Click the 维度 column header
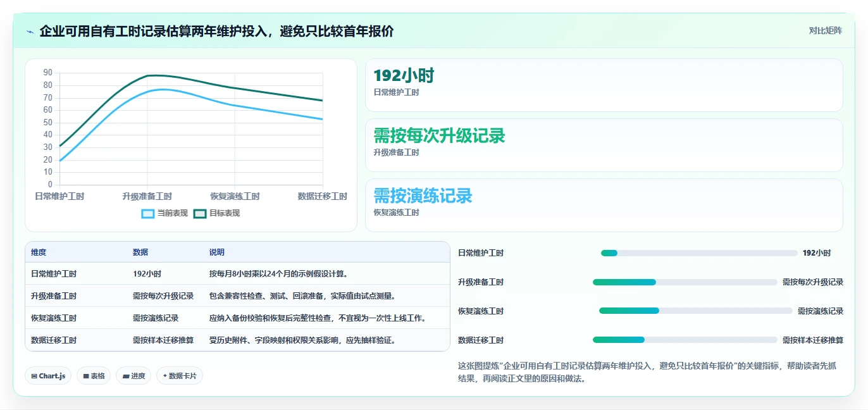 point(39,252)
